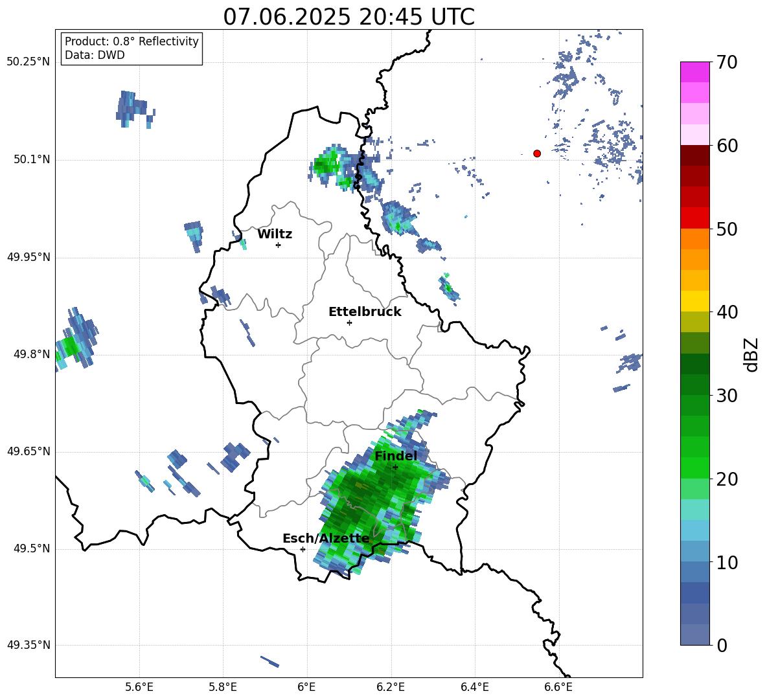Viewport: 767px width, 700px height.
Task: Click the 6.2°E longitude label
Action: (x=391, y=687)
